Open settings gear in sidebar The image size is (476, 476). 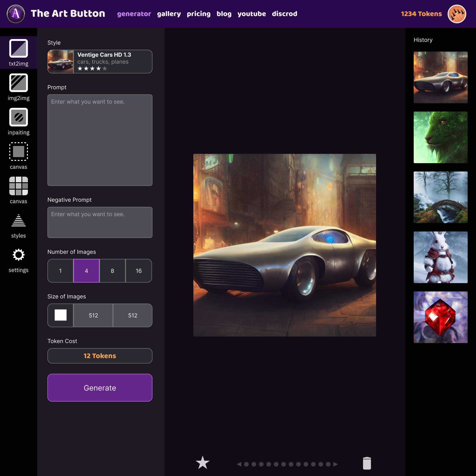click(x=19, y=255)
